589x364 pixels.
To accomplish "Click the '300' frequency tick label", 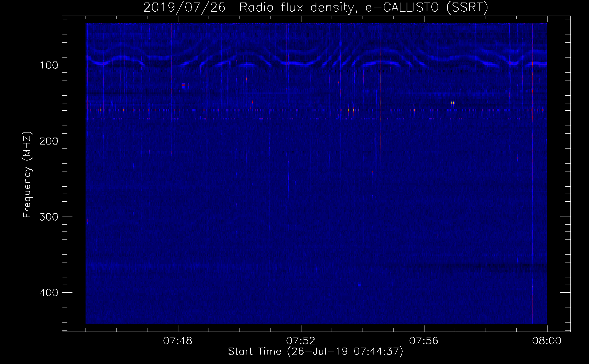I will [x=49, y=217].
